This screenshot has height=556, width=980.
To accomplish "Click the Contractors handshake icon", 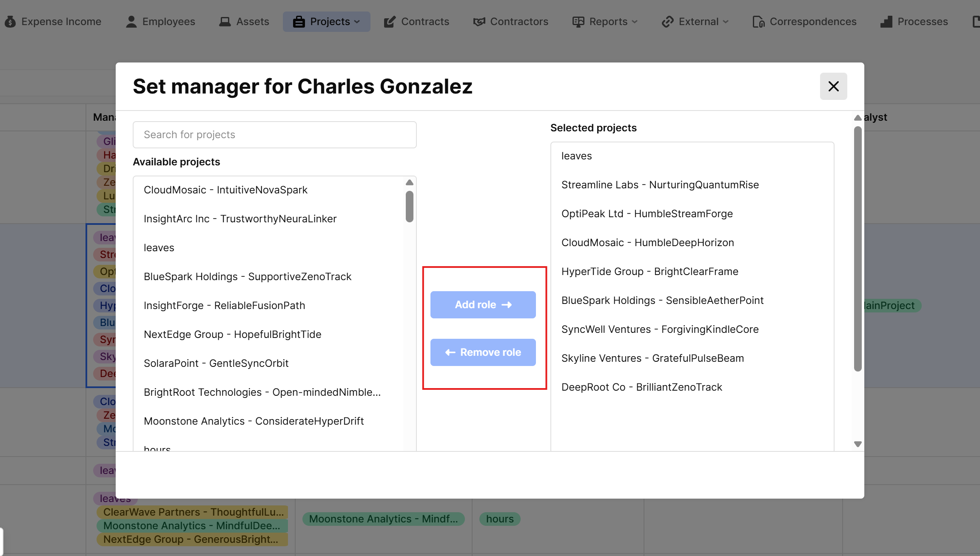I will point(479,22).
